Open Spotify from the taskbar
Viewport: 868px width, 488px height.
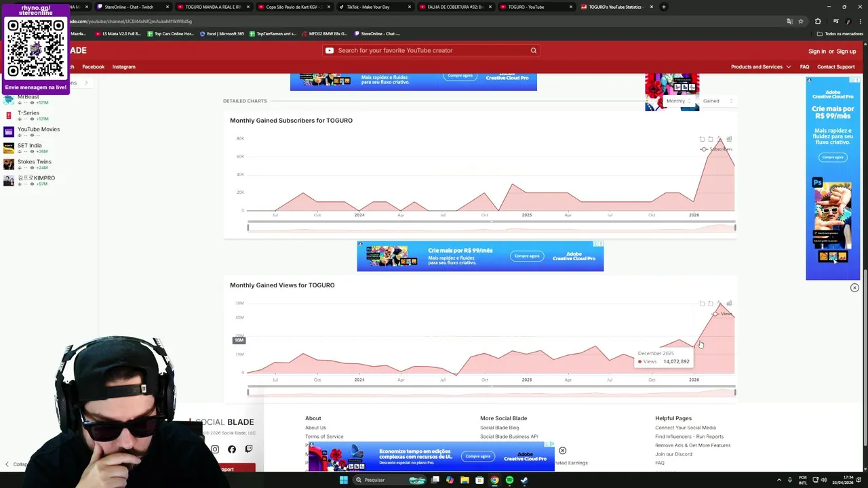tap(509, 480)
